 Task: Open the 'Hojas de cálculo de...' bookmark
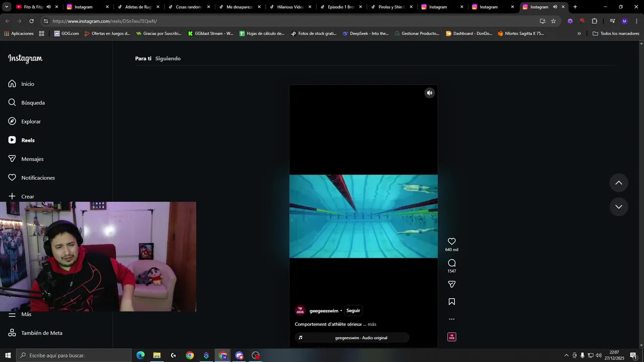[x=262, y=33]
